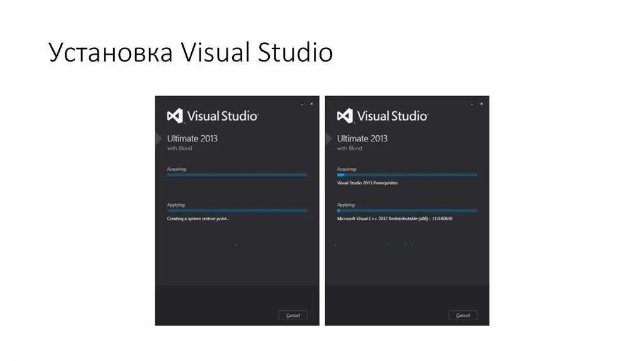Click the Acquiring progress bar in right installer

click(x=407, y=174)
